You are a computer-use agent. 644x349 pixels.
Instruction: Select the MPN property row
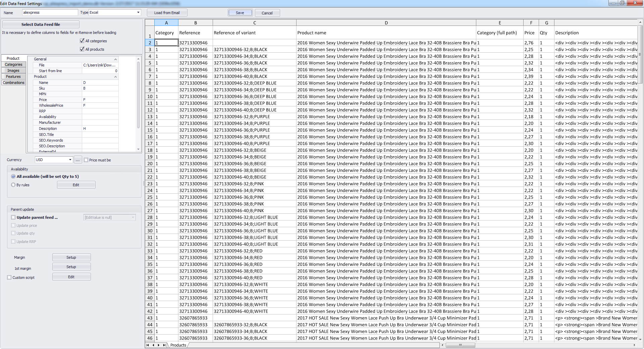(76, 94)
